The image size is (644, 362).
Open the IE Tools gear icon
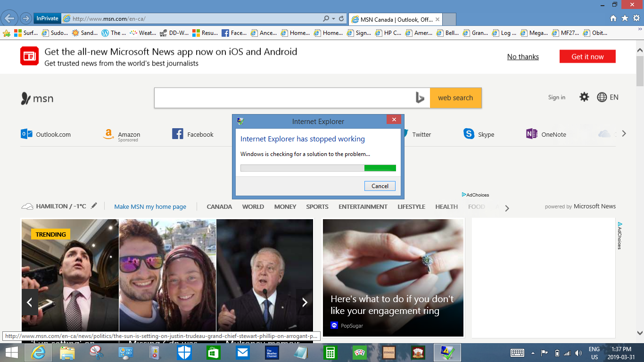[636, 18]
